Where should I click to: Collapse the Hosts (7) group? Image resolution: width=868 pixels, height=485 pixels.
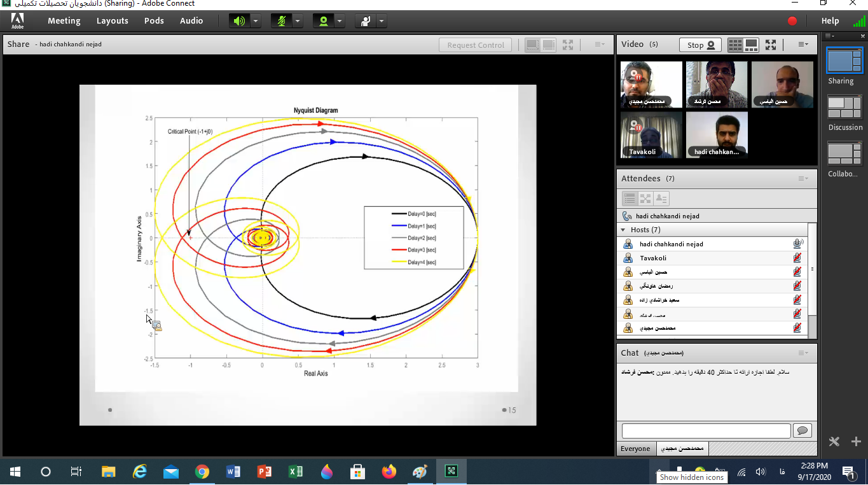(x=623, y=230)
